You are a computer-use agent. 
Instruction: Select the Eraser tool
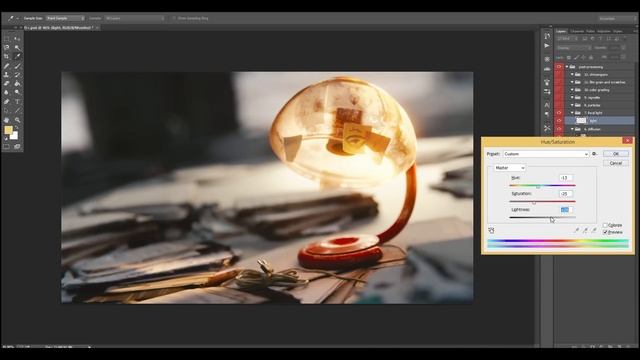[x=7, y=83]
